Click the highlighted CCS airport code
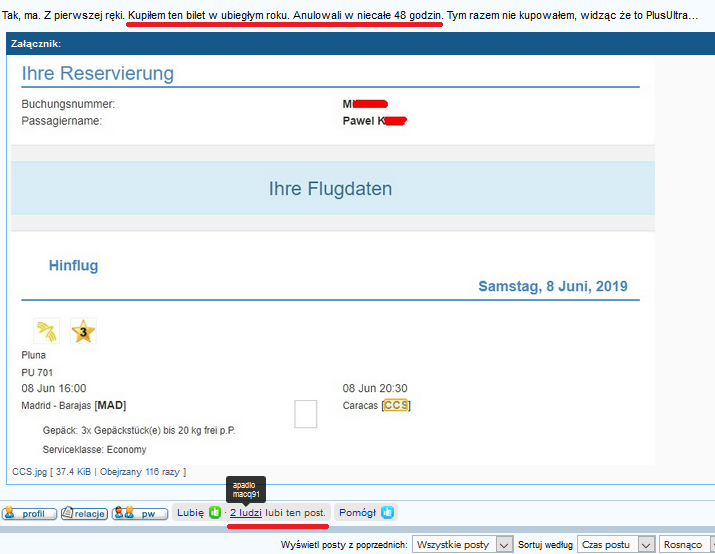 point(396,405)
